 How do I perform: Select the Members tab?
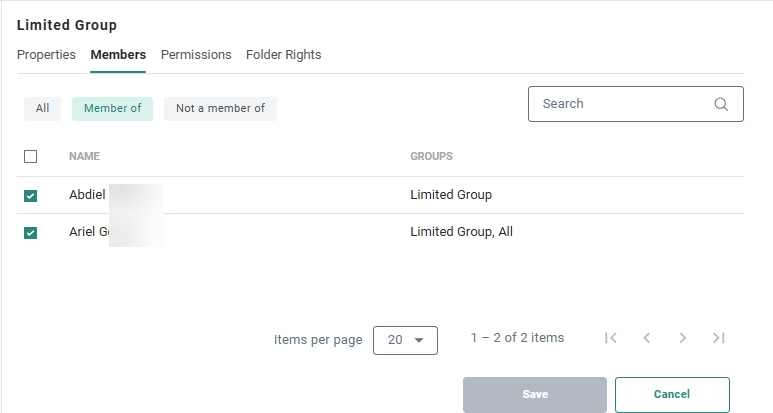coord(118,55)
